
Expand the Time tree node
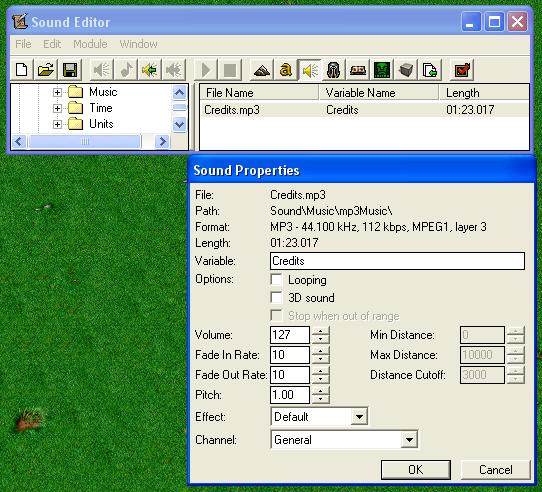(x=57, y=108)
